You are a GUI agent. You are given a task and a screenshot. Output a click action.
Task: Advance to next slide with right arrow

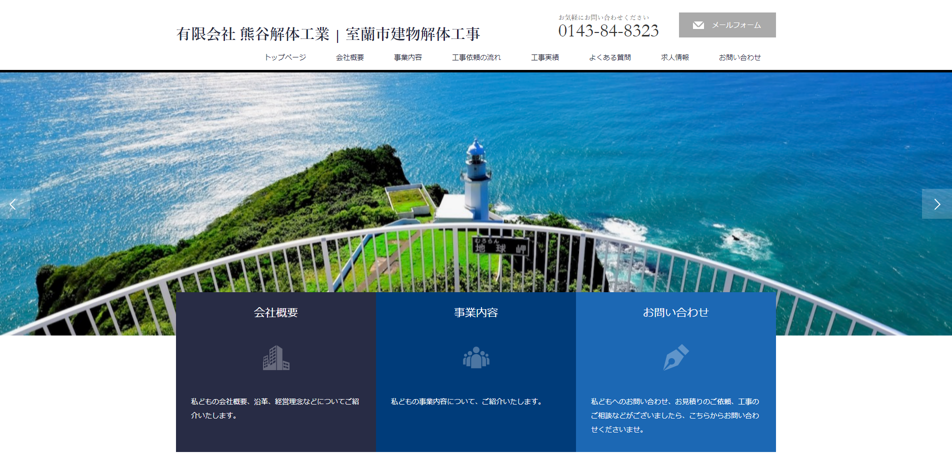click(x=937, y=204)
